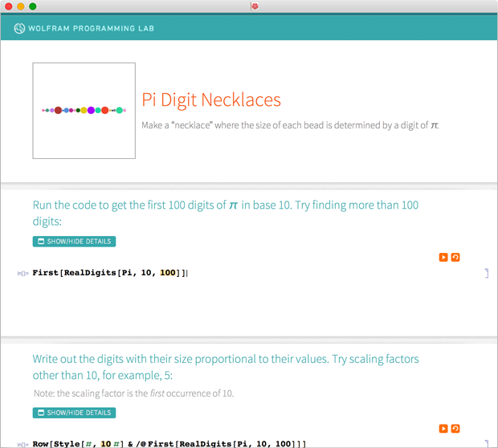Run the Row[Style...] code cell
Viewport: 498px width, 448px height.
click(x=443, y=429)
